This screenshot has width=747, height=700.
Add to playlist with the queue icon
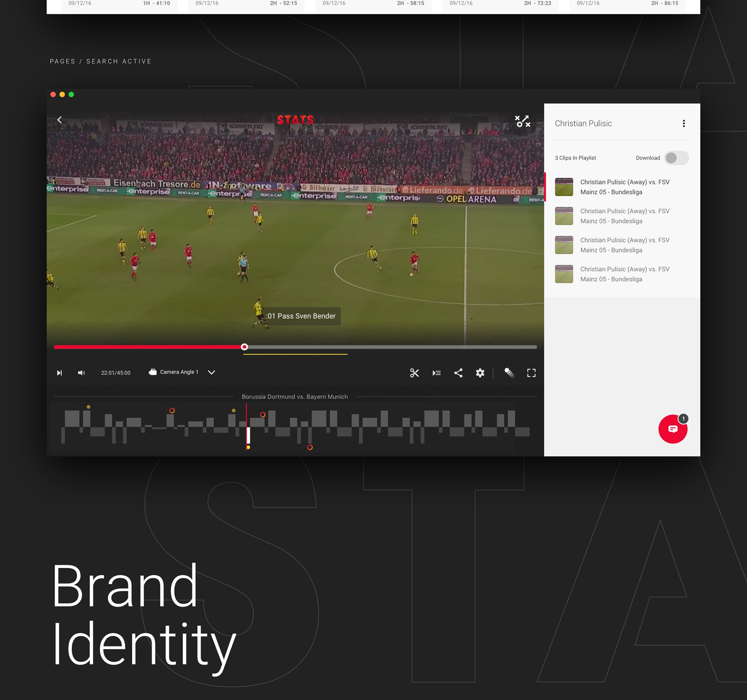tap(437, 373)
